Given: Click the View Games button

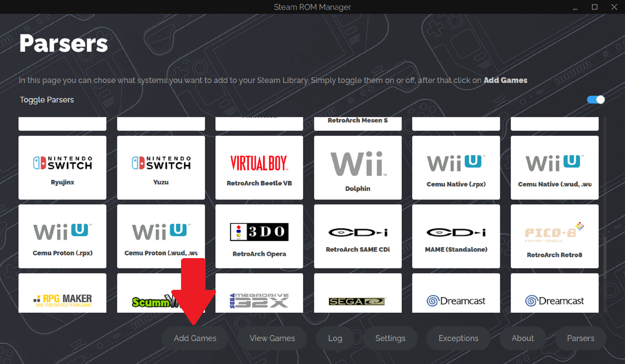Looking at the screenshot, I should [272, 338].
